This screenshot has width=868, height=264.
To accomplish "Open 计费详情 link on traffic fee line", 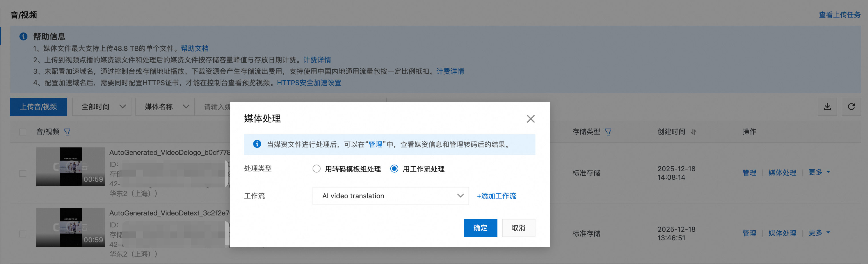I will [450, 71].
